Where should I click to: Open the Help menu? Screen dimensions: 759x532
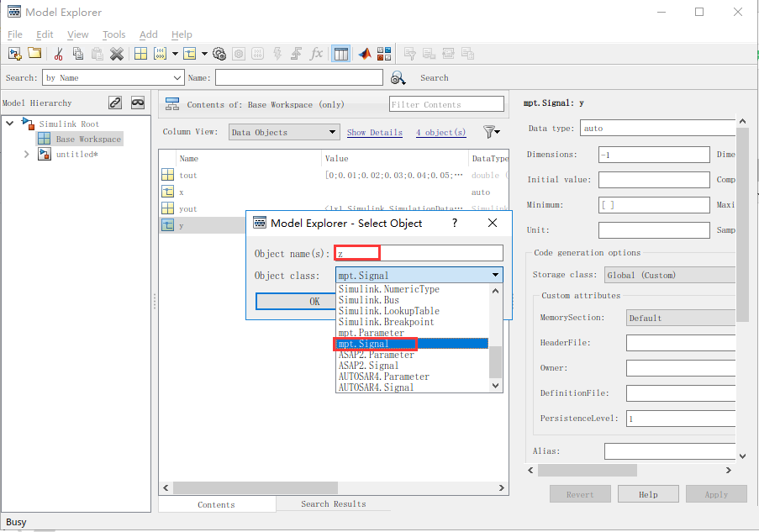(182, 34)
